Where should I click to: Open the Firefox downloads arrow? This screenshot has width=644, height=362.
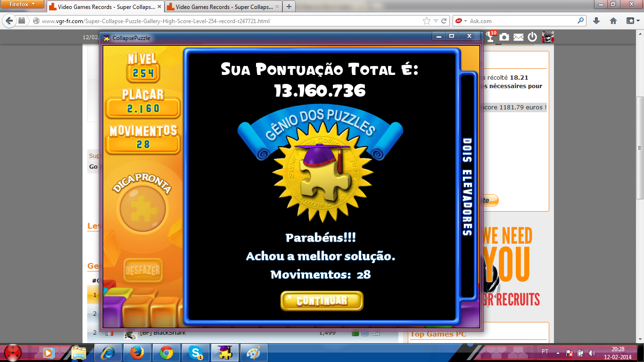click(596, 21)
